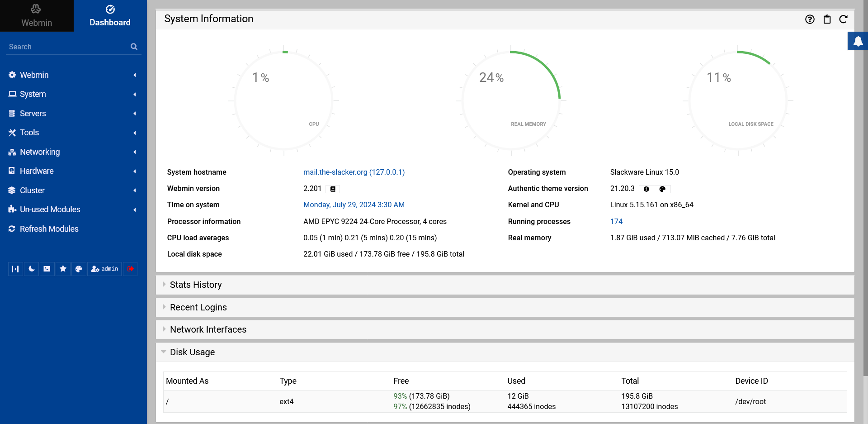Click the Local Disk Space gauge

tap(738, 100)
